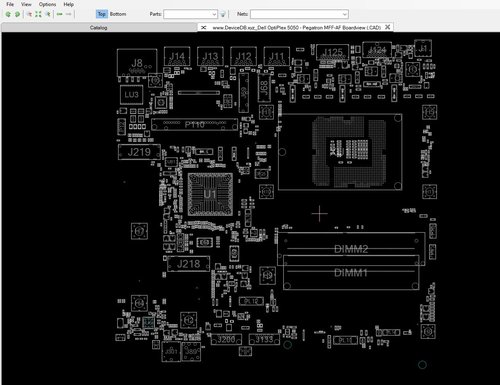
Task: Select component LU3 on the board
Action: tap(131, 95)
